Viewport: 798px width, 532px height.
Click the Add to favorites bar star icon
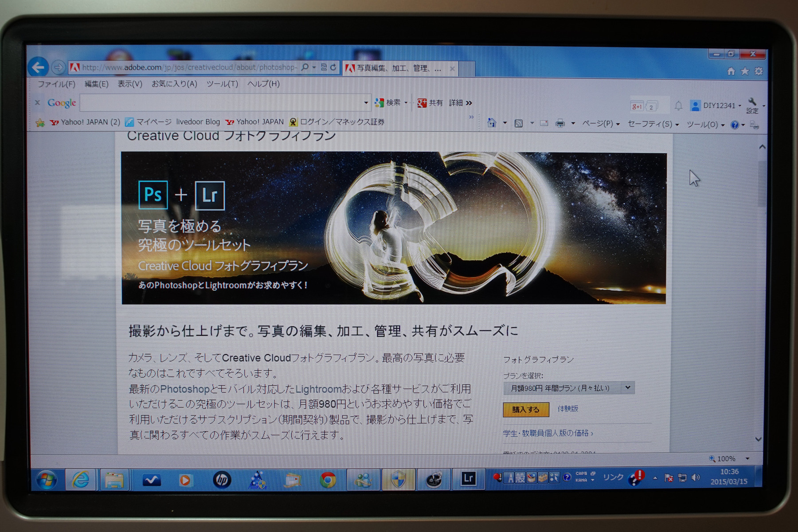(x=40, y=123)
